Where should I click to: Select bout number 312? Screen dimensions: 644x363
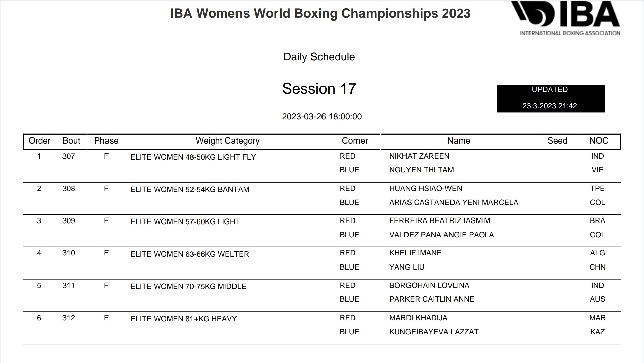69,318
